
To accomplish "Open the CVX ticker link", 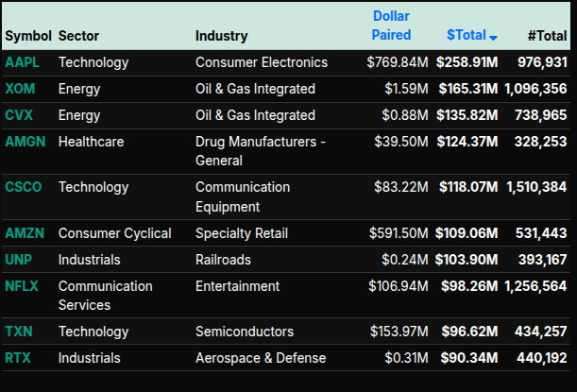I will (20, 115).
